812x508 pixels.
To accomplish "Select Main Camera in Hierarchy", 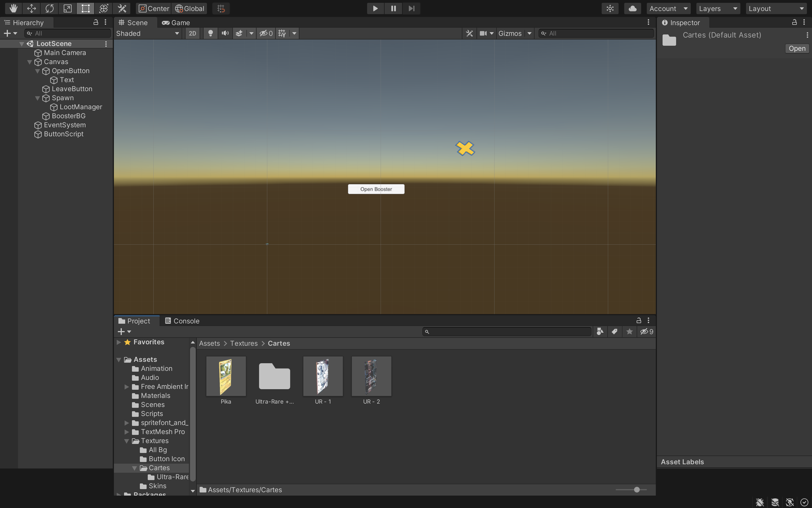I will click(65, 53).
